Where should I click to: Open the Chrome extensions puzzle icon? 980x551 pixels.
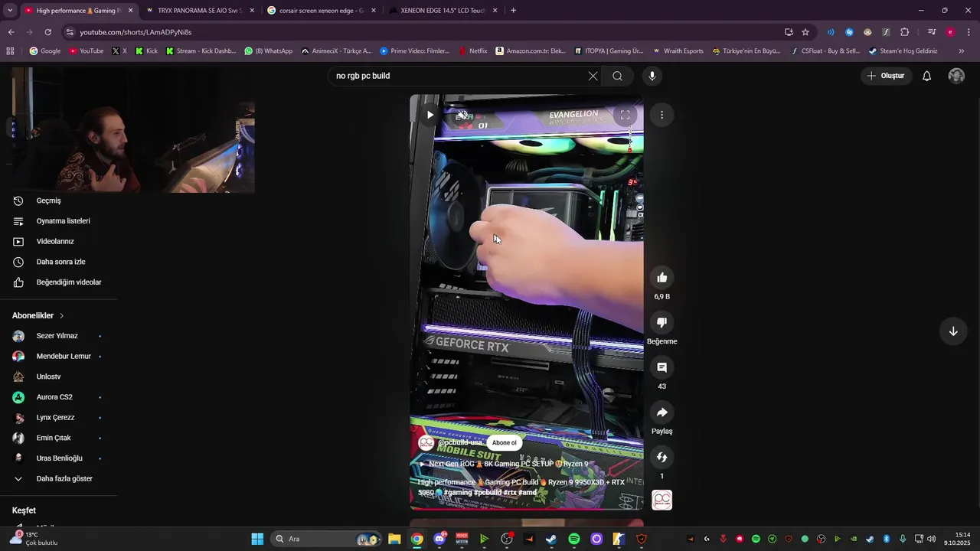[x=904, y=32]
